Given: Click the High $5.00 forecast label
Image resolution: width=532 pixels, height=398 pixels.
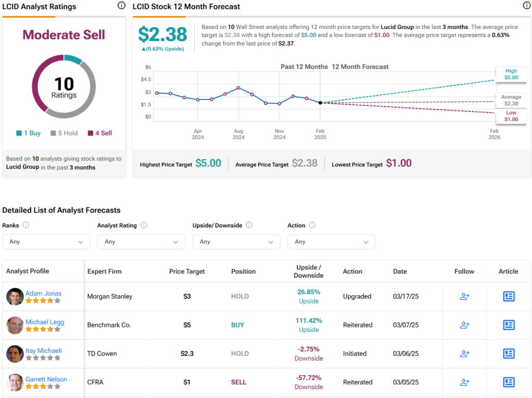Looking at the screenshot, I should pyautogui.click(x=511, y=74).
